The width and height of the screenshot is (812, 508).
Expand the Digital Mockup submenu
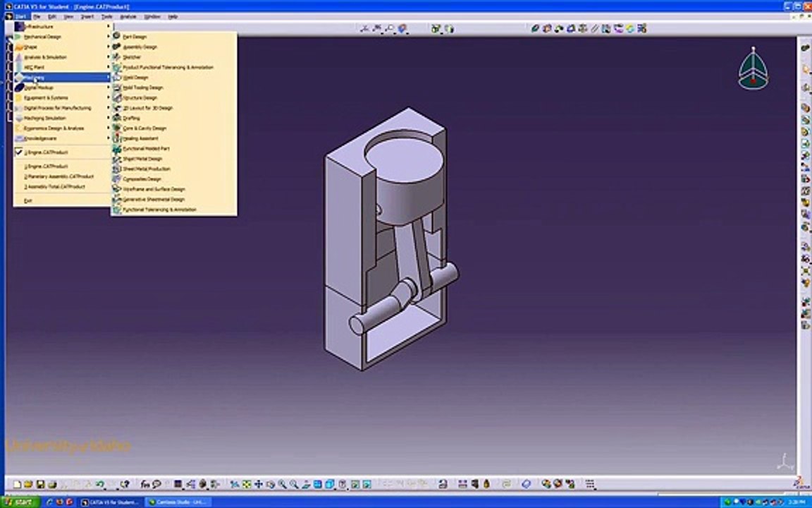tap(62, 87)
